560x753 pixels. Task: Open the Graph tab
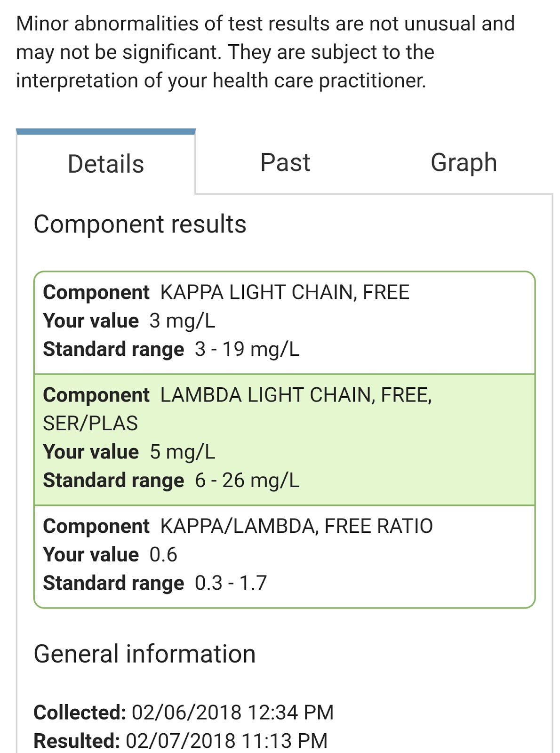[x=464, y=163]
